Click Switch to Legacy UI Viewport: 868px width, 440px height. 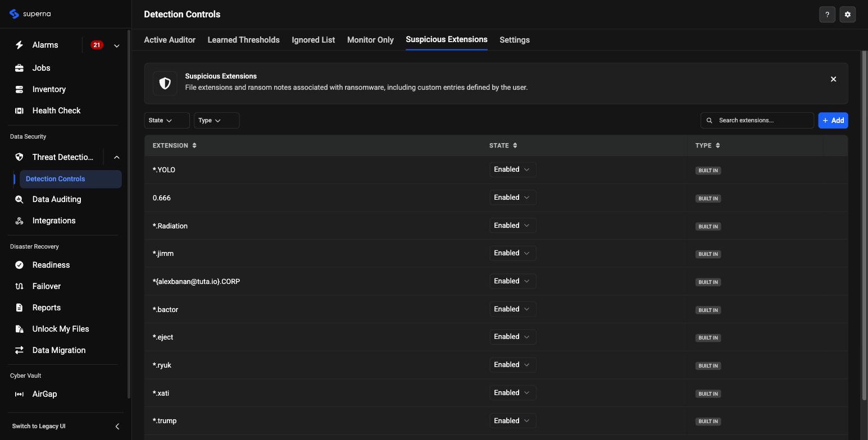point(39,427)
